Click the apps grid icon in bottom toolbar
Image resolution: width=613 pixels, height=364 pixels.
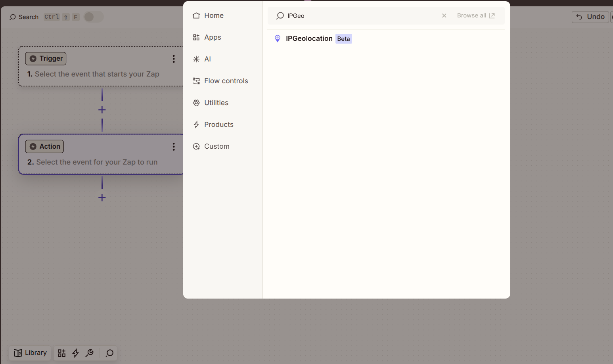[61, 353]
